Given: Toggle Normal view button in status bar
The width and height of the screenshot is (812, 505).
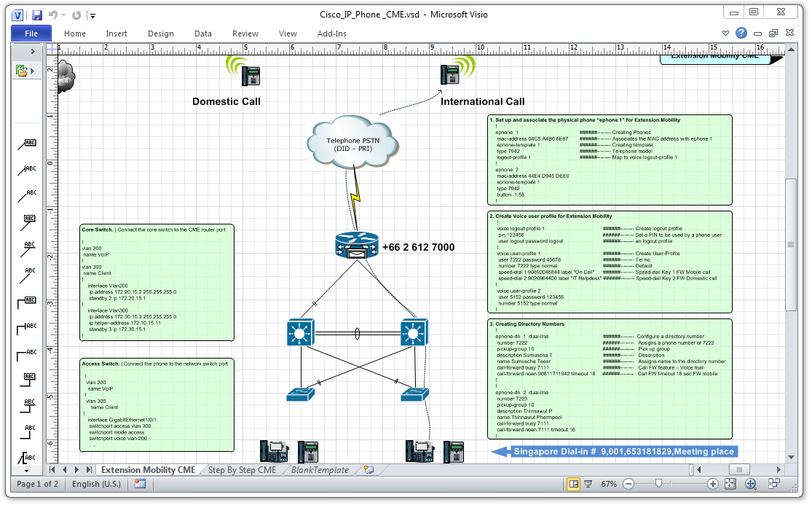Looking at the screenshot, I should pos(574,484).
